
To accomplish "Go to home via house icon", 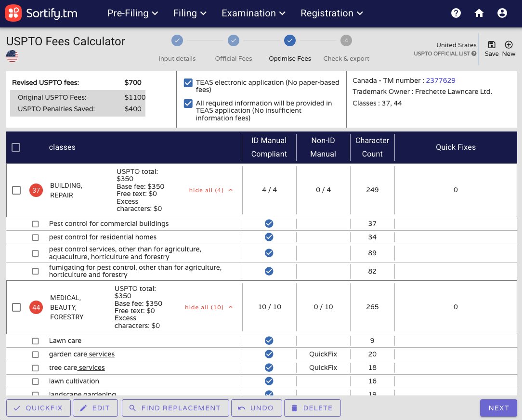I will click(x=479, y=13).
